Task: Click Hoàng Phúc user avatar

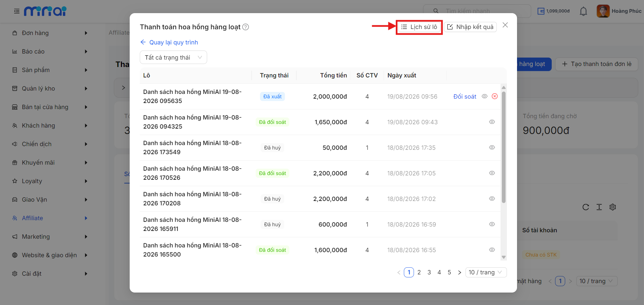Action: [x=603, y=11]
